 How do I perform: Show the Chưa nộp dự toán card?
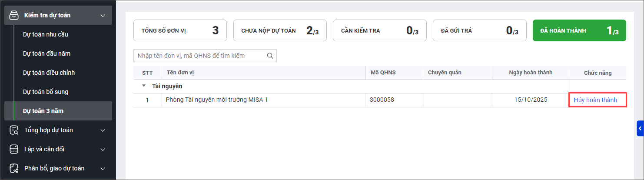tap(280, 30)
